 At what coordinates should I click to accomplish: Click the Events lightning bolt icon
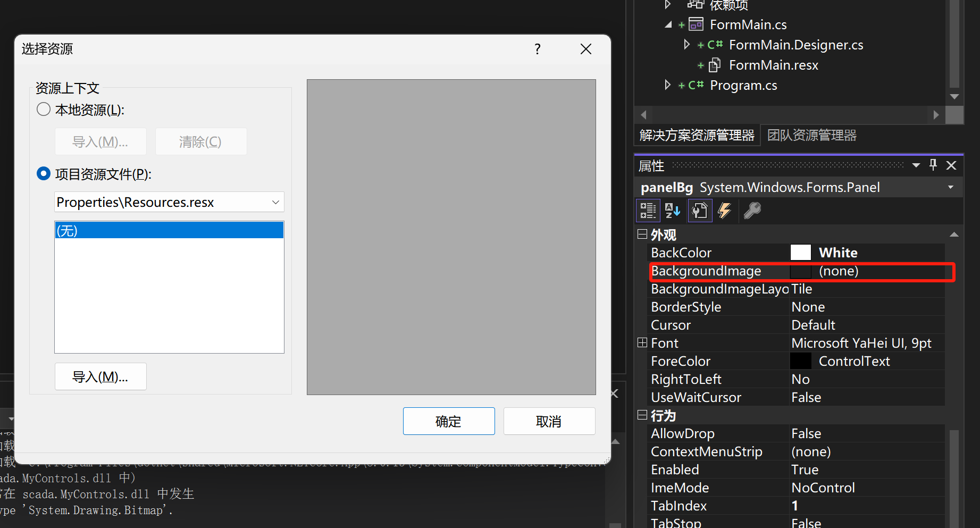coord(724,211)
